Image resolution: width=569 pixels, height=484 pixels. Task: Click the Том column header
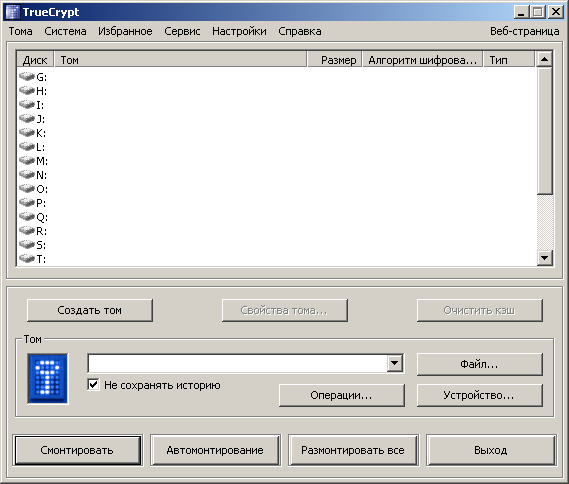point(180,60)
